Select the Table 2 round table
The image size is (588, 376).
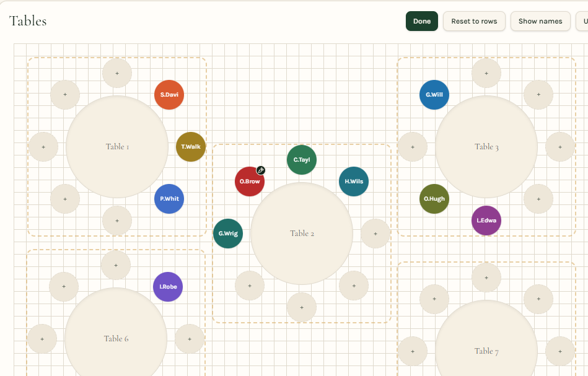point(302,234)
